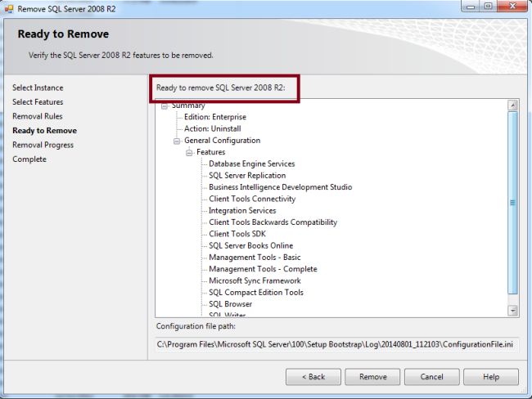
Task: Select the Ready to Remove step
Action: [x=44, y=131]
